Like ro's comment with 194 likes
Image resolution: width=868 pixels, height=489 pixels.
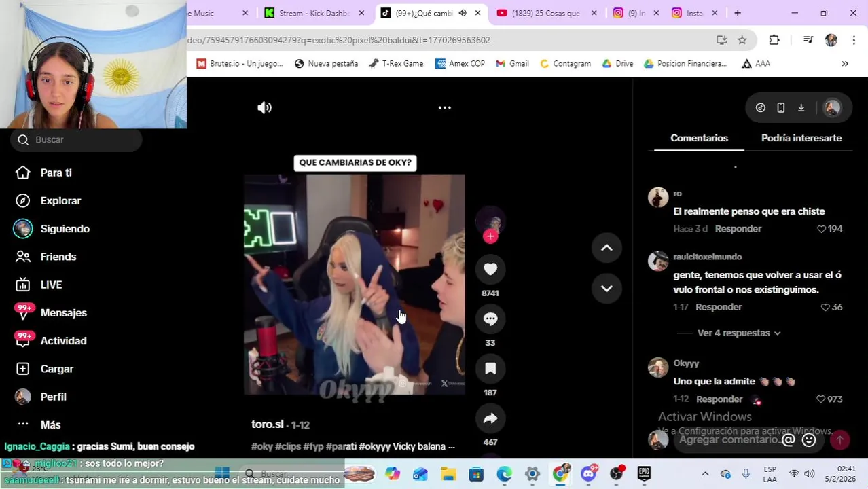click(x=830, y=229)
